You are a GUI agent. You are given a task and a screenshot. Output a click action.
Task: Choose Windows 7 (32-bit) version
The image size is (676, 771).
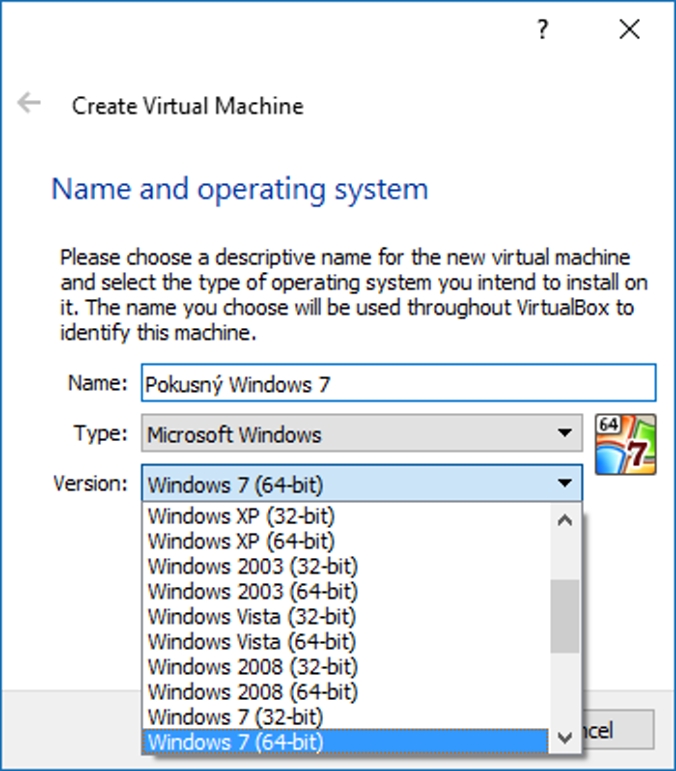tap(235, 717)
